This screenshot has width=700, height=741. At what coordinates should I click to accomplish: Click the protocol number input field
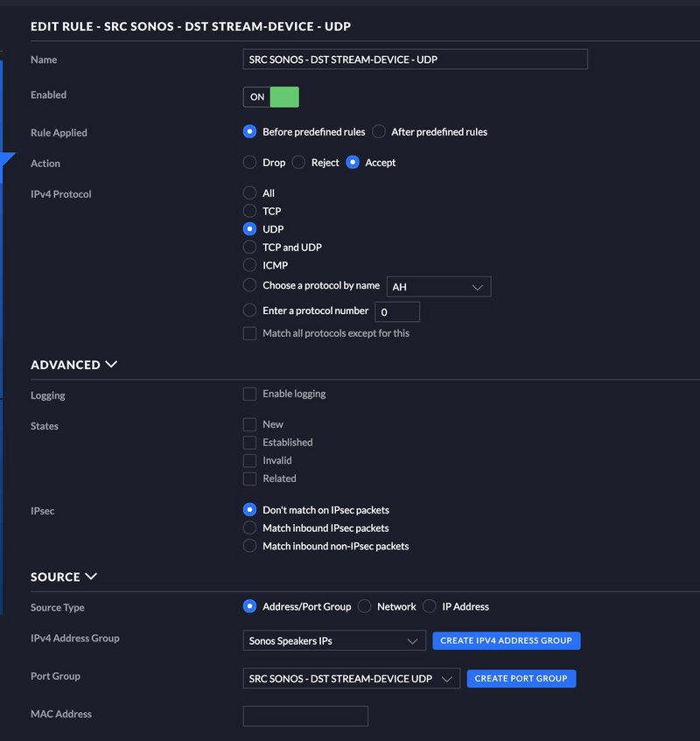coord(397,312)
